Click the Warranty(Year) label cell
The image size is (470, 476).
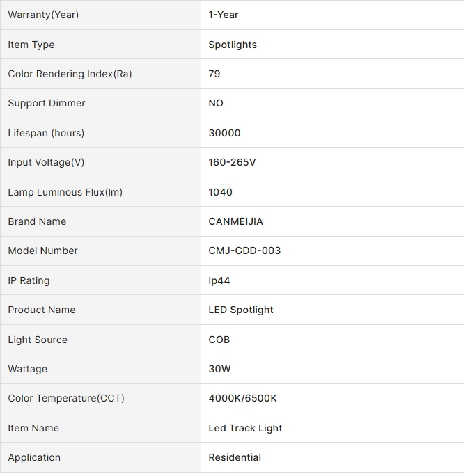100,15
